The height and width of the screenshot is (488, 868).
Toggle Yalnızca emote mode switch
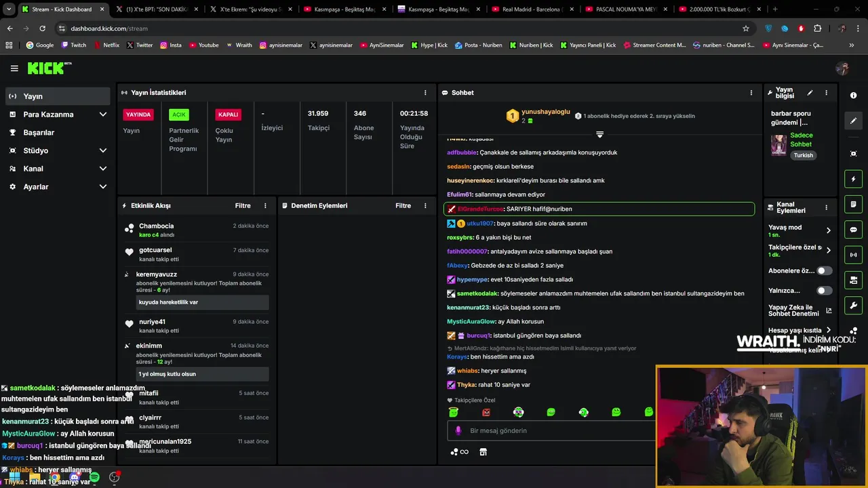coord(824,291)
